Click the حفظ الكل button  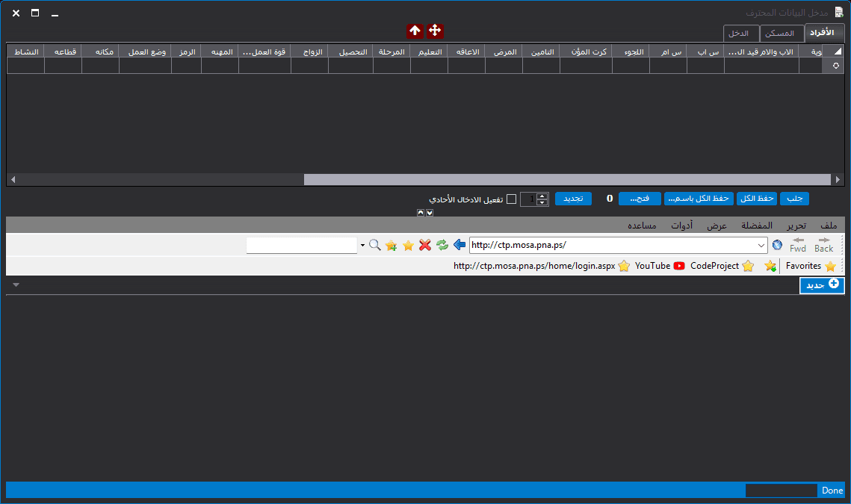(757, 199)
